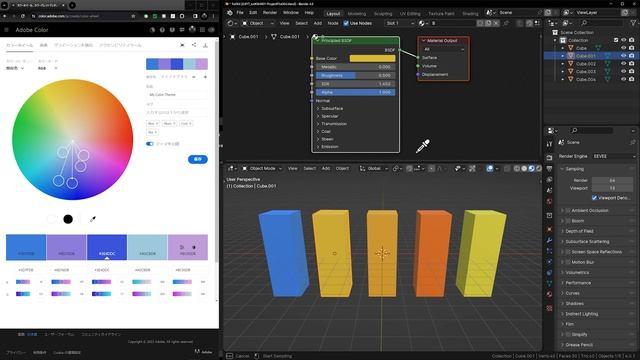The image size is (640, 360).
Task: Click the share icon in Adobe Color
Action: click(x=194, y=45)
